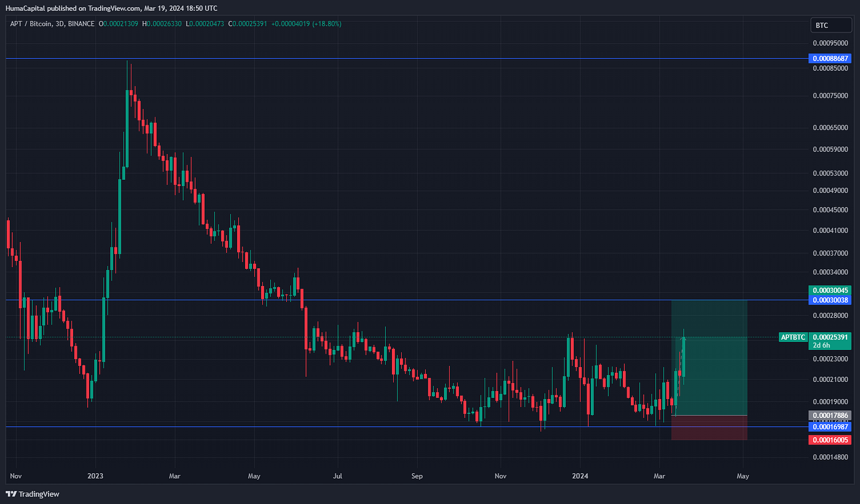Click the TradingView logo at bottom left
The height and width of the screenshot is (504, 860).
click(33, 494)
